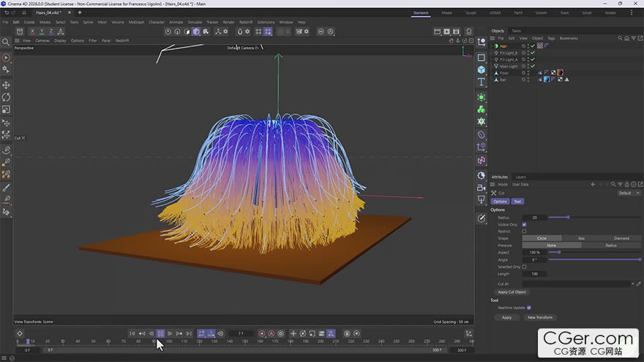This screenshot has width=644, height=362.
Task: Toggle the Visible Only checkbox
Action: point(524,225)
